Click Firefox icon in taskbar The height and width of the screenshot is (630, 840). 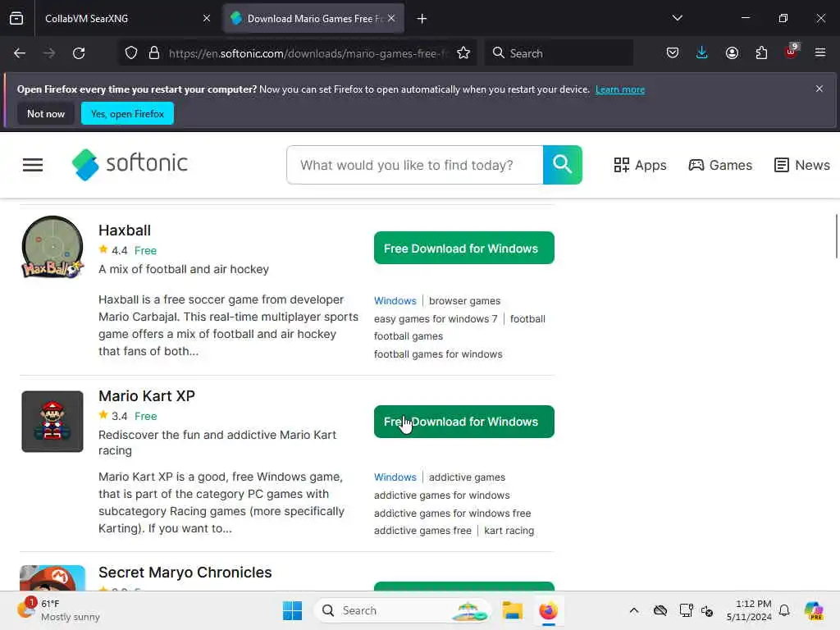click(548, 610)
